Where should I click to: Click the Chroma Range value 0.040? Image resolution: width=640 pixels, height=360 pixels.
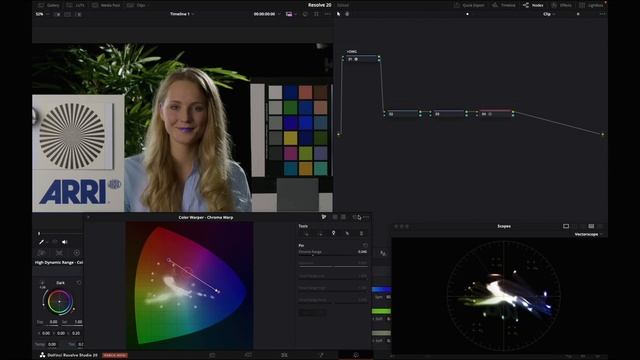tap(362, 252)
